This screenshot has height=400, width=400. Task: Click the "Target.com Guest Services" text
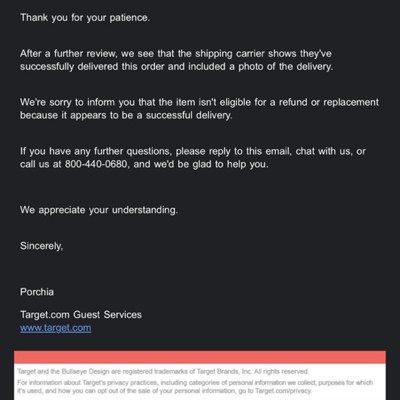point(81,315)
